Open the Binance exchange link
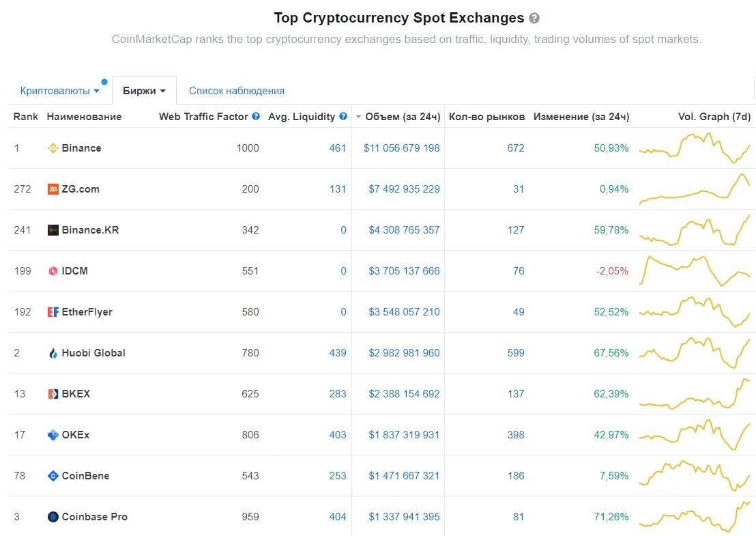The width and height of the screenshot is (756, 536). pos(81,148)
